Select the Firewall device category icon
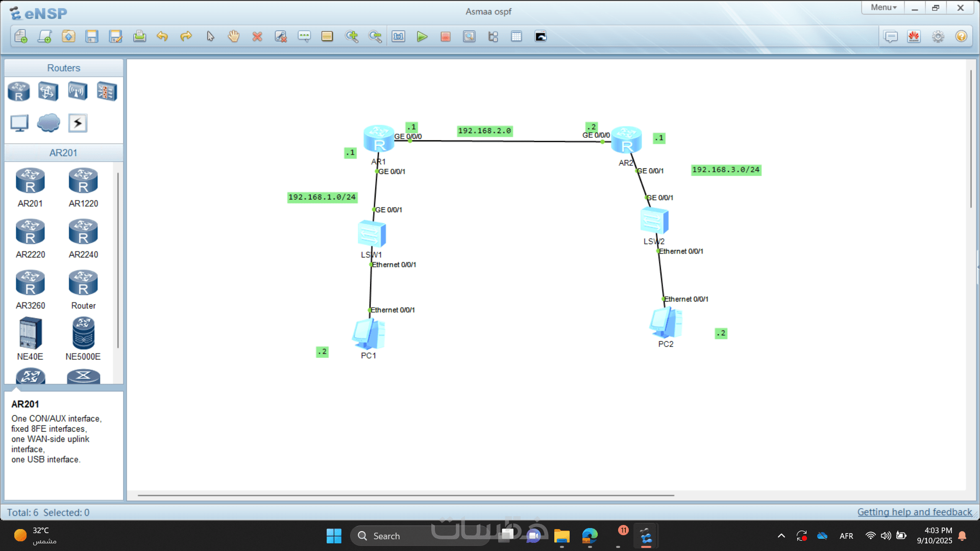 pyautogui.click(x=107, y=92)
